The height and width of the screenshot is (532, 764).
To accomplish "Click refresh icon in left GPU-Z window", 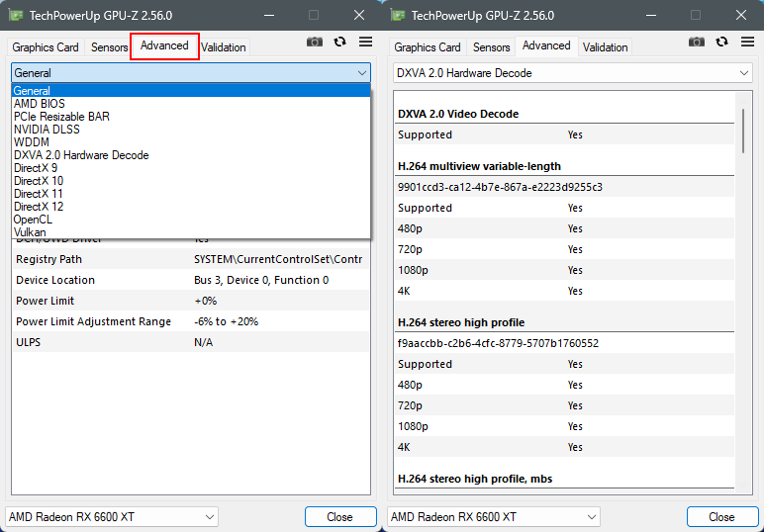I will pos(340,42).
